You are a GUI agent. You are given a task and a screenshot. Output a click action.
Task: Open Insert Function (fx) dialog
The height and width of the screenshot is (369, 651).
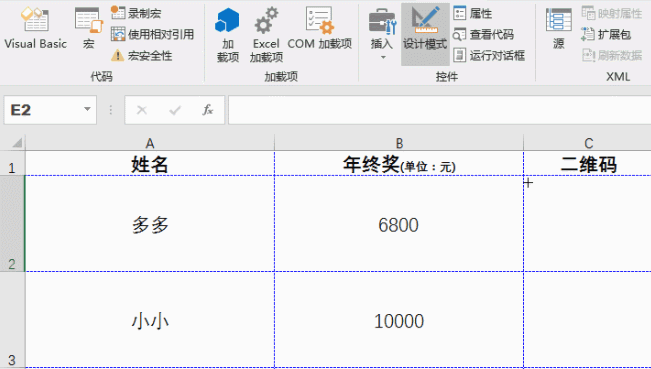click(x=208, y=110)
